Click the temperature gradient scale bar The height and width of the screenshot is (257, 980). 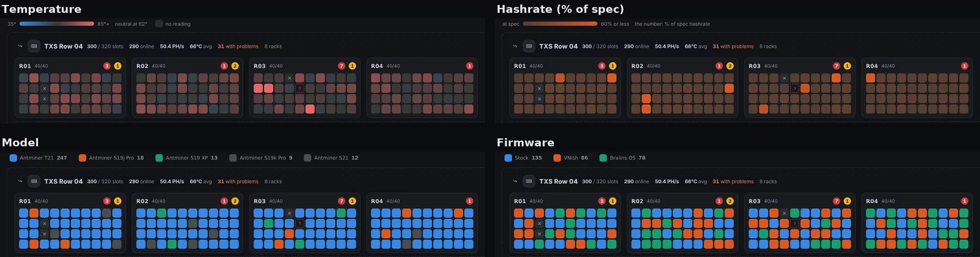(x=56, y=24)
